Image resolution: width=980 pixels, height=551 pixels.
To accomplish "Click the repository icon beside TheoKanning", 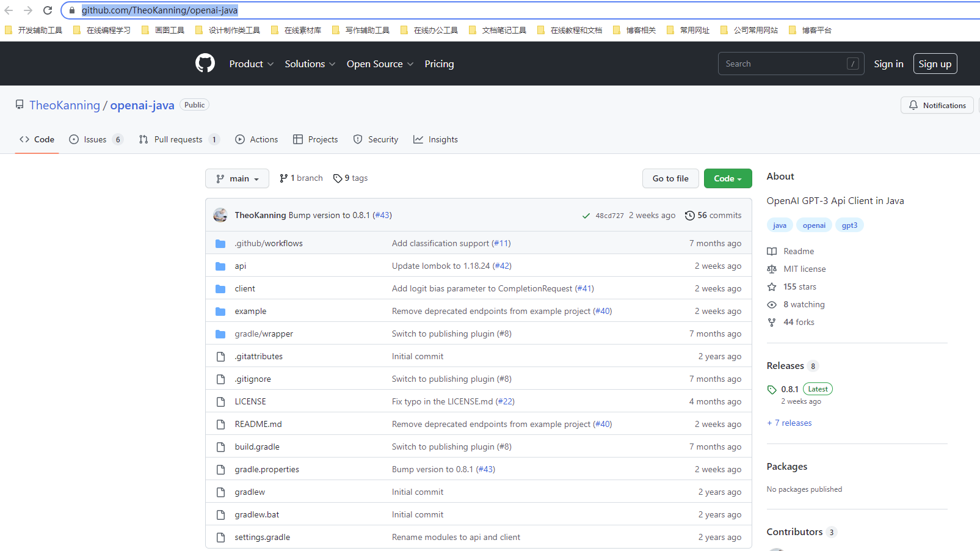I will [20, 105].
